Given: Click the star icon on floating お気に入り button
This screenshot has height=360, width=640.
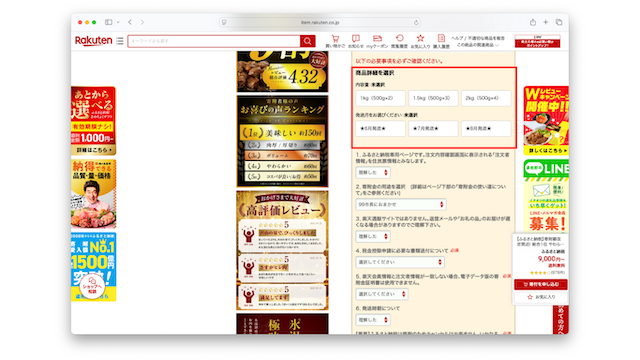Looking at the screenshot, I should pos(530,297).
